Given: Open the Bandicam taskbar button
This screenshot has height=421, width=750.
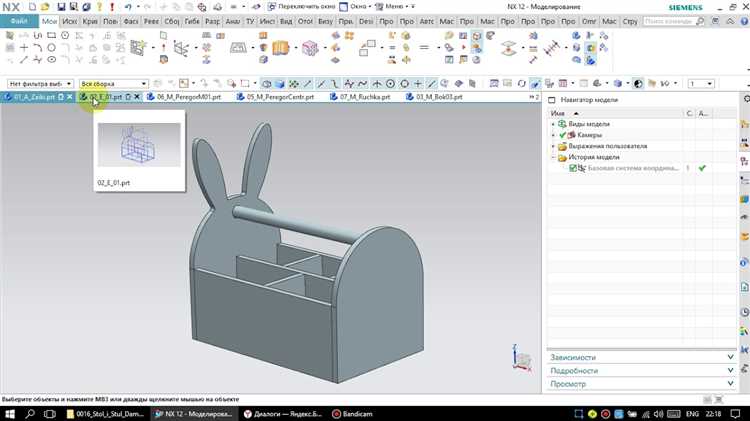Looking at the screenshot, I should coord(352,414).
